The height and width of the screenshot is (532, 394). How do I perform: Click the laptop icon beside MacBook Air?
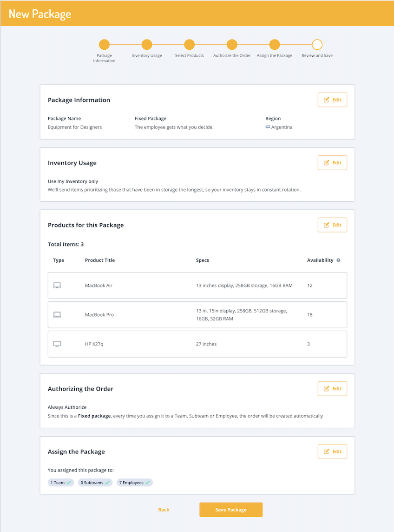[x=57, y=285]
